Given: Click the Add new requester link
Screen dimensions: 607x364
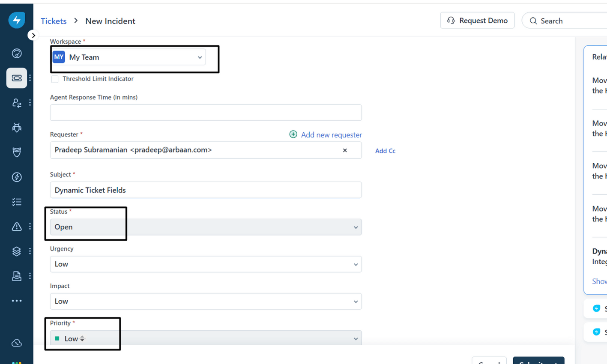Looking at the screenshot, I should pos(331,134).
